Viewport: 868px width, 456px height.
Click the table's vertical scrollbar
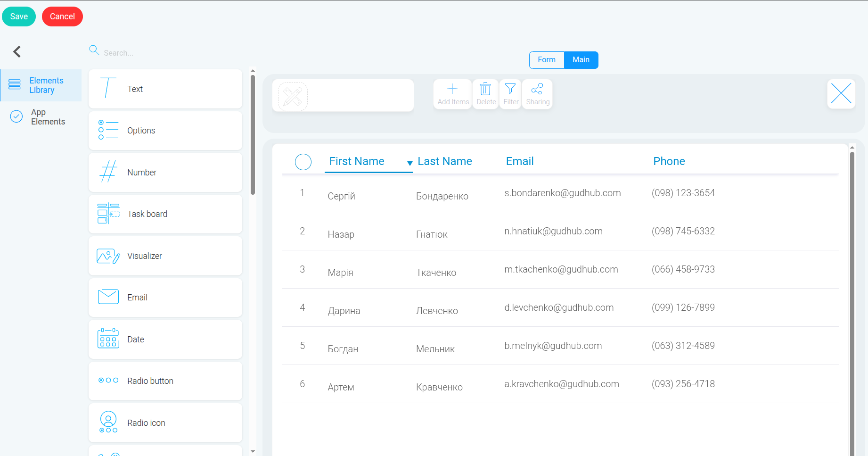(x=852, y=302)
